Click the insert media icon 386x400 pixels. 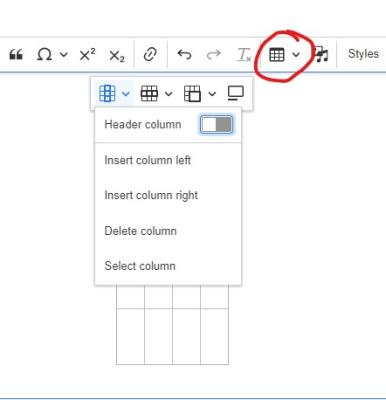(x=322, y=54)
